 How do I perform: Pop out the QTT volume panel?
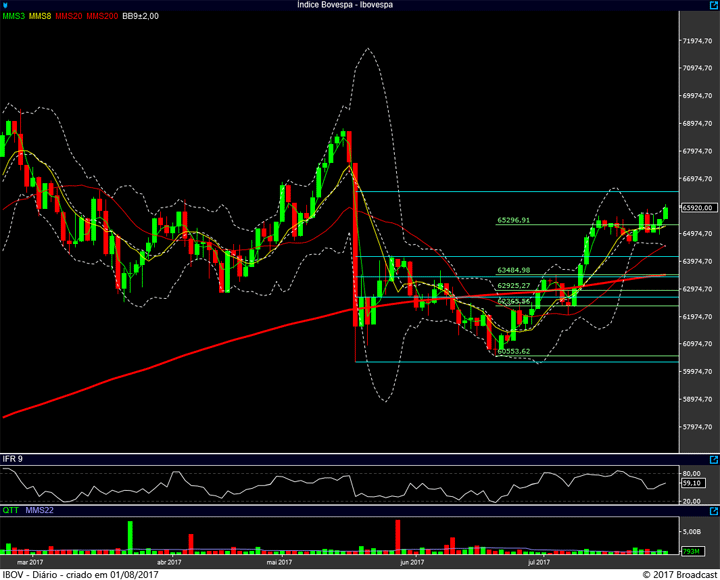(714, 511)
